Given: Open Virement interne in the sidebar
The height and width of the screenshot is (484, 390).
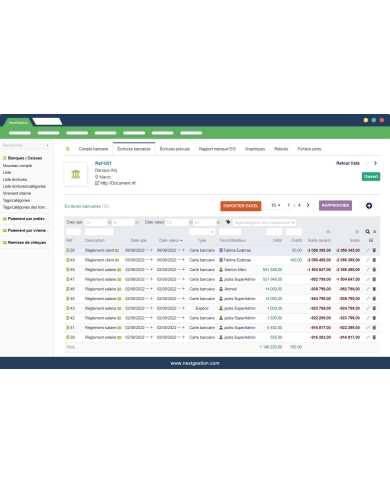Looking at the screenshot, I should [x=17, y=193].
